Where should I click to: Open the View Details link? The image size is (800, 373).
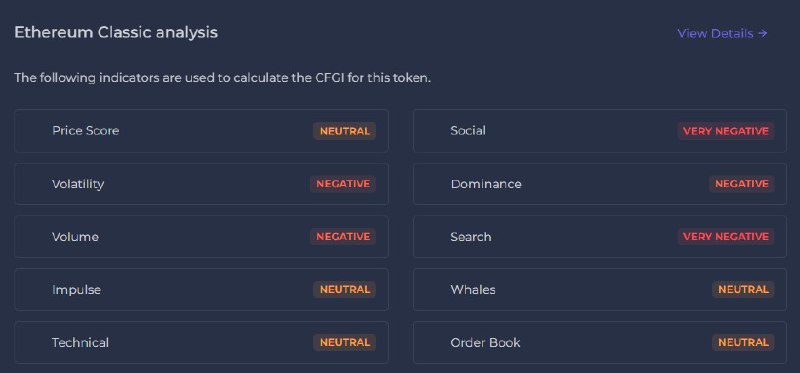(722, 34)
